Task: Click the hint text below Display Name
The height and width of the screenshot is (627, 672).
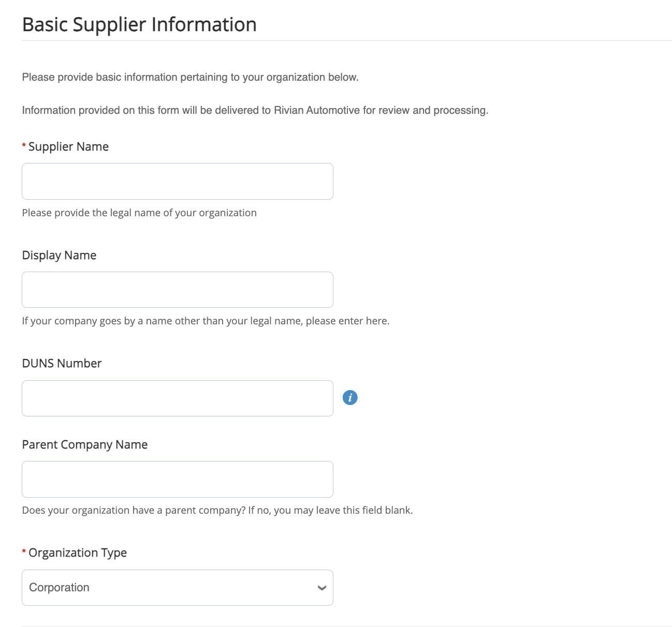Action: [206, 321]
